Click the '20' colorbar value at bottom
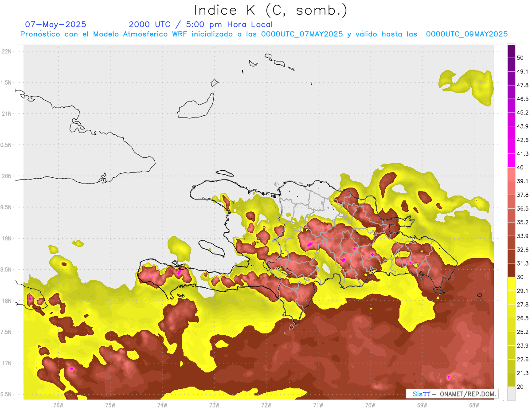This screenshot has width=532, height=411. tap(520, 387)
